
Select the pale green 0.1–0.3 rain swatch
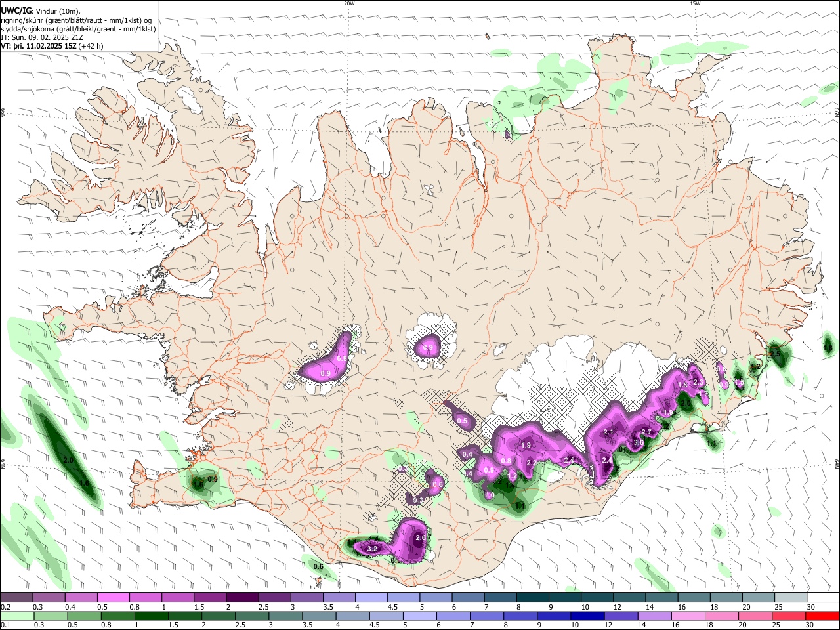click(18, 616)
